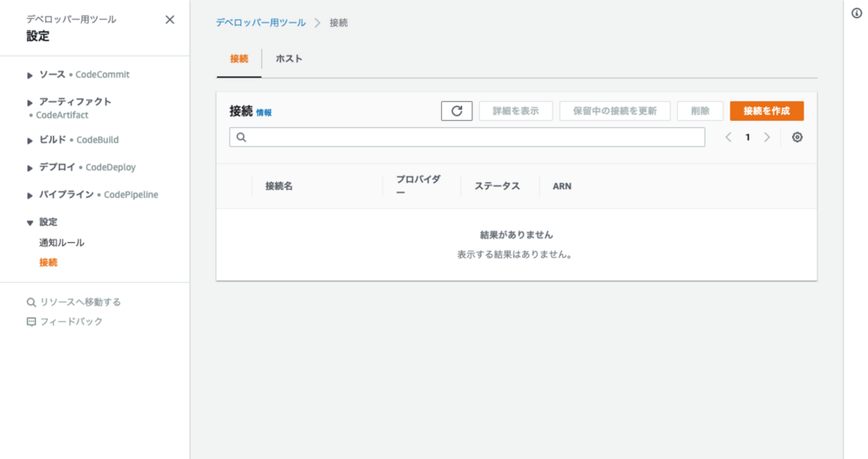
Task: Click the refresh connections icon button
Action: coord(457,111)
